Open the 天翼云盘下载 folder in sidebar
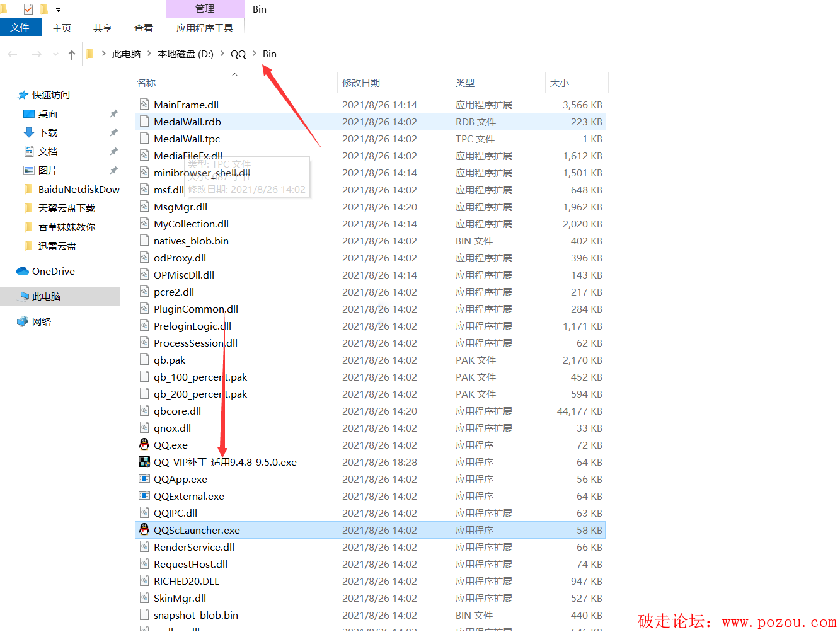 pyautogui.click(x=67, y=209)
